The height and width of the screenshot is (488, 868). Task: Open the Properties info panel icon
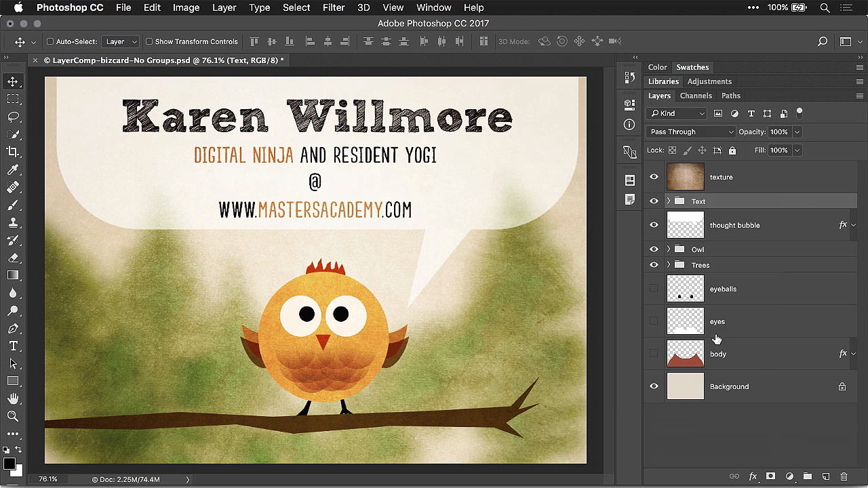630,125
